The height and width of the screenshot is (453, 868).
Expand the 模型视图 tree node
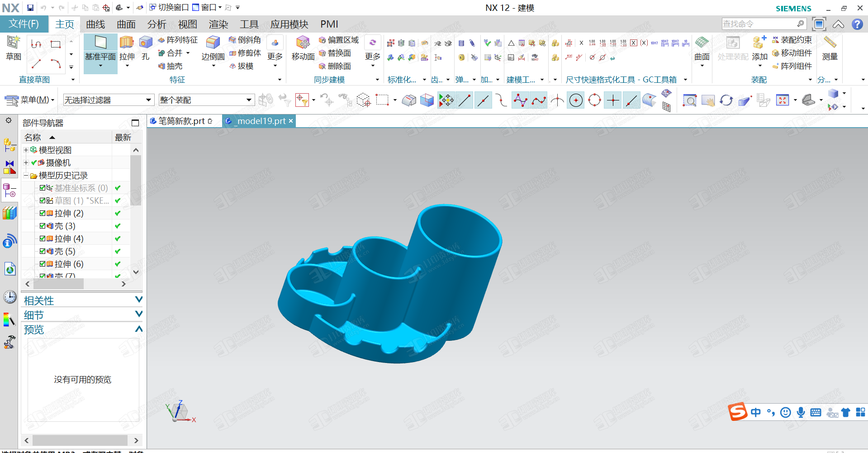[26, 150]
